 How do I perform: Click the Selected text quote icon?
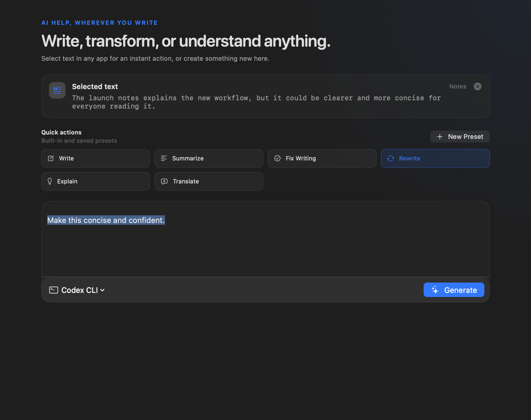pos(57,90)
